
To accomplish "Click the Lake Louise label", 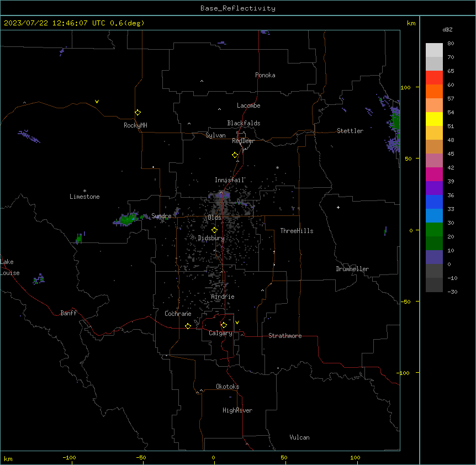I will pos(10,267).
